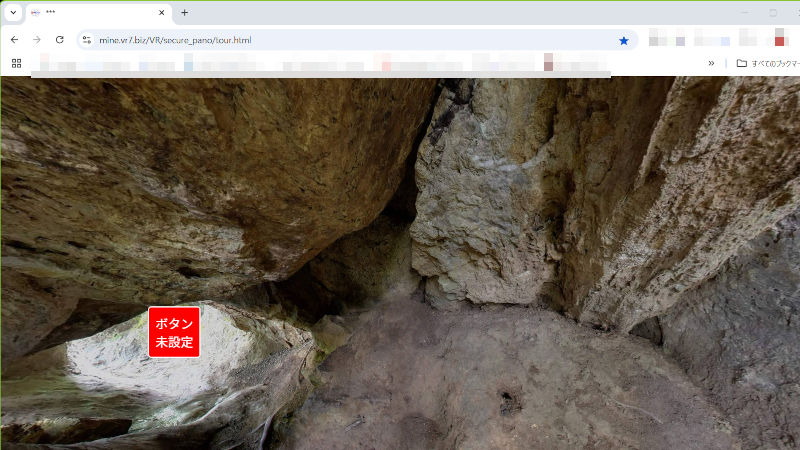Go back with the back arrow
Image resolution: width=800 pixels, height=450 pixels.
point(14,40)
